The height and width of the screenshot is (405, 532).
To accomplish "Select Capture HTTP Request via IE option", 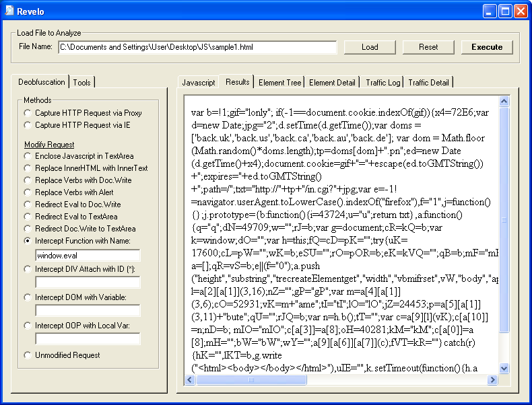I will tap(28, 125).
